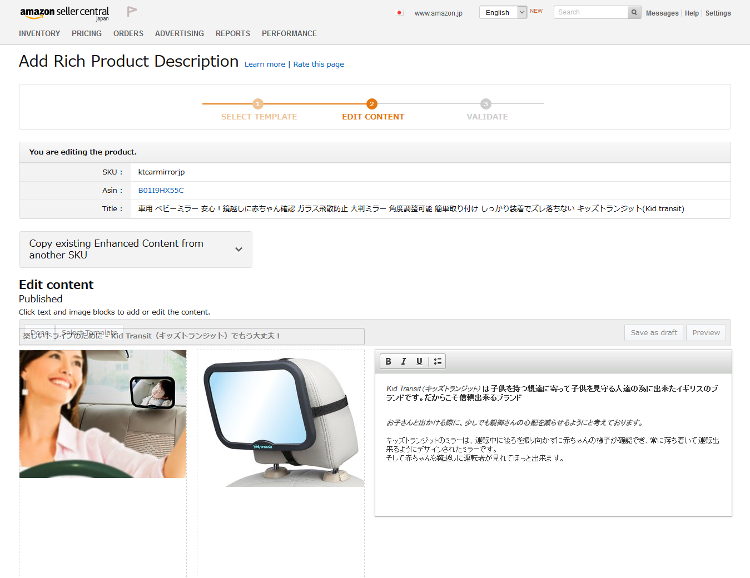
Task: Click the Add Rich Product Description heading
Action: (129, 61)
